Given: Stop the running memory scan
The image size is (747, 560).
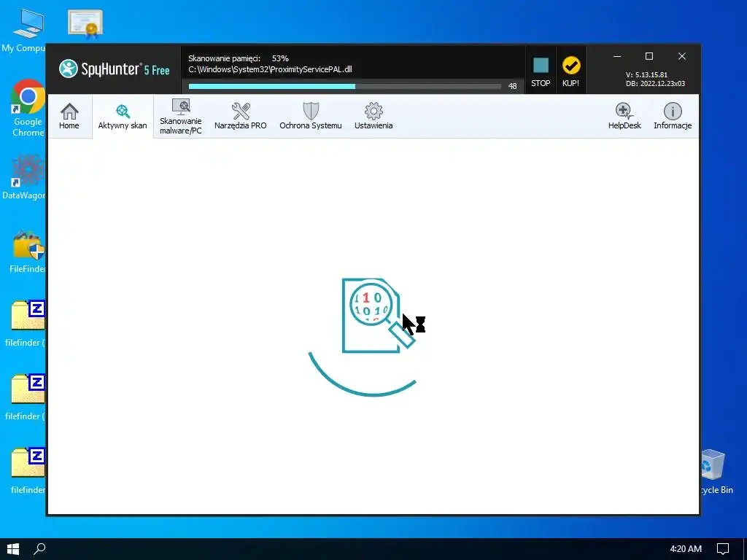Looking at the screenshot, I should point(541,71).
